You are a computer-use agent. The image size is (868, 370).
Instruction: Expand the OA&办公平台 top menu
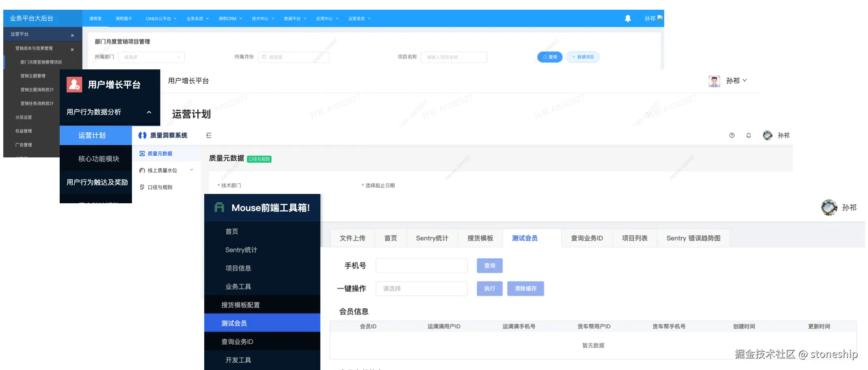point(161,19)
